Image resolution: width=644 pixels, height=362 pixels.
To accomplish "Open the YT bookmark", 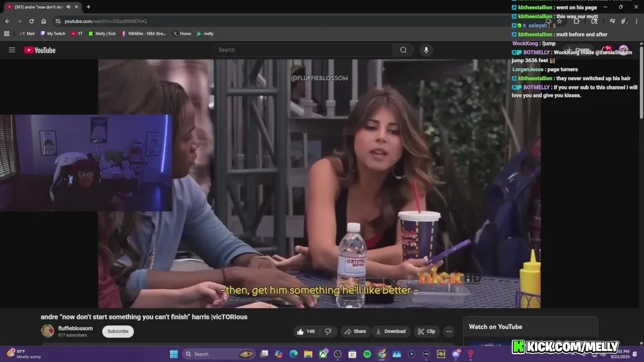I will [77, 34].
